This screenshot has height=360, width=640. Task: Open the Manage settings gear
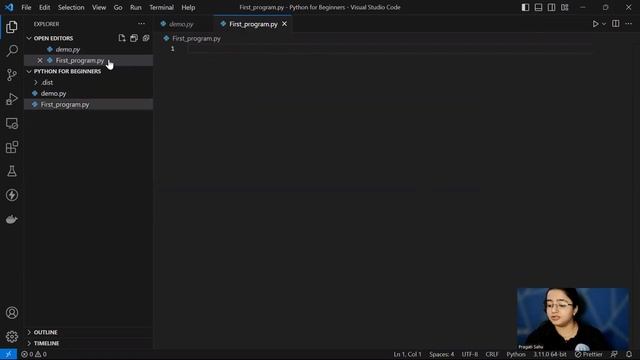pos(12,336)
